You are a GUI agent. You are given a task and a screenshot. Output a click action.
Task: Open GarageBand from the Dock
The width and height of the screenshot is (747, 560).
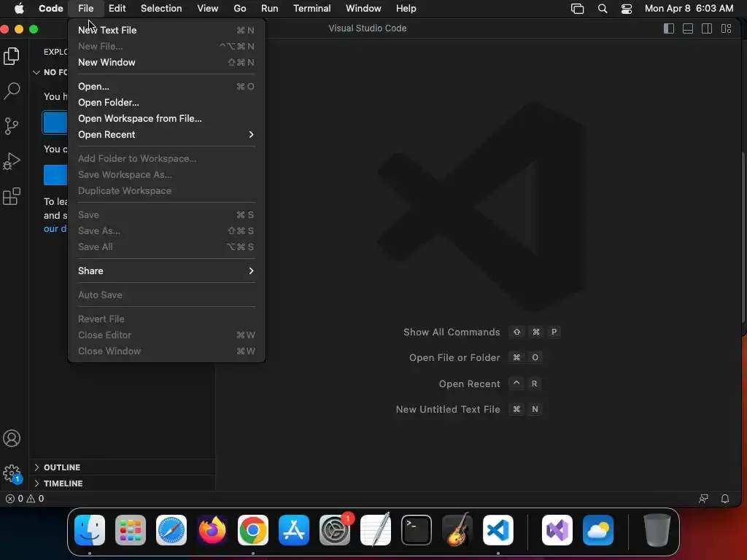(x=457, y=530)
